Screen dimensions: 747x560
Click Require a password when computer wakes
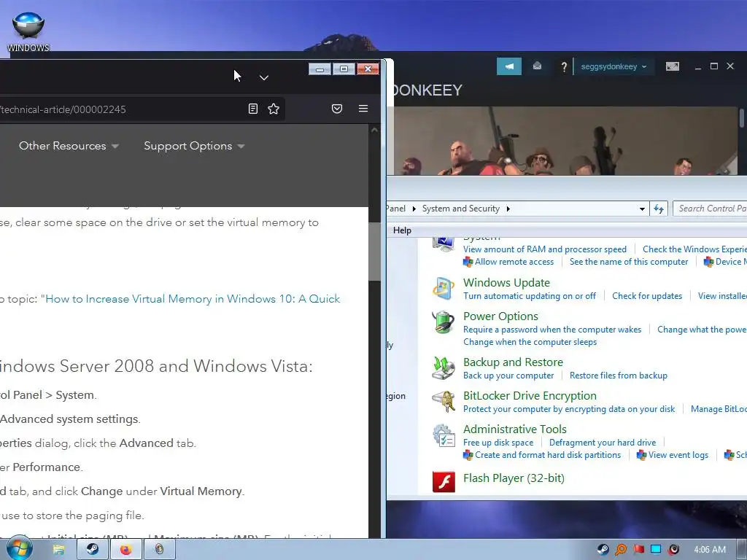click(x=552, y=330)
